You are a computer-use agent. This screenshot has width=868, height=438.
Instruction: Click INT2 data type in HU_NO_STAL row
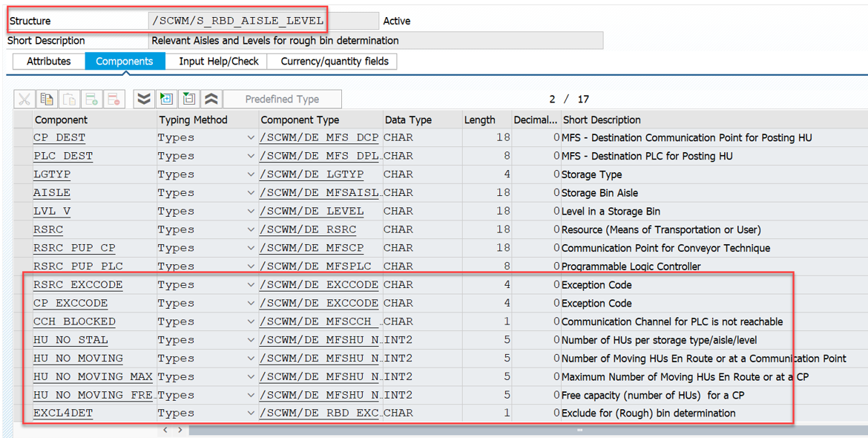pos(398,339)
